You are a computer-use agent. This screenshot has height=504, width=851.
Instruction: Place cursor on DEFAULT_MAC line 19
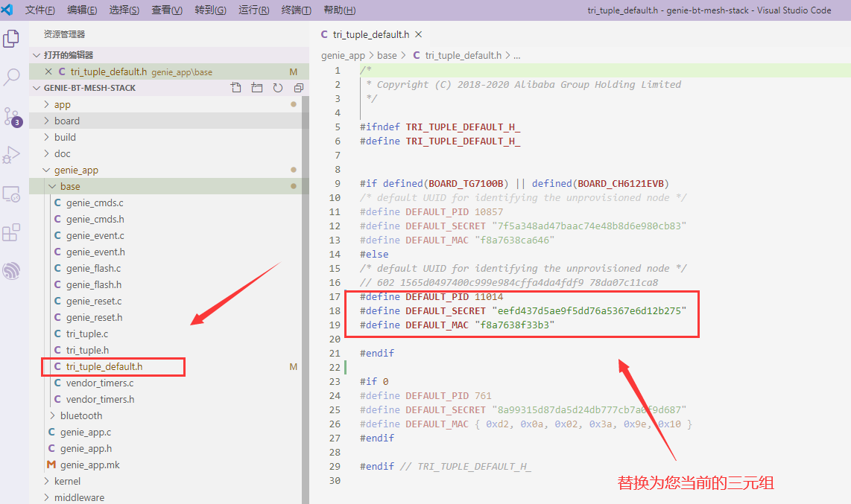tap(457, 325)
